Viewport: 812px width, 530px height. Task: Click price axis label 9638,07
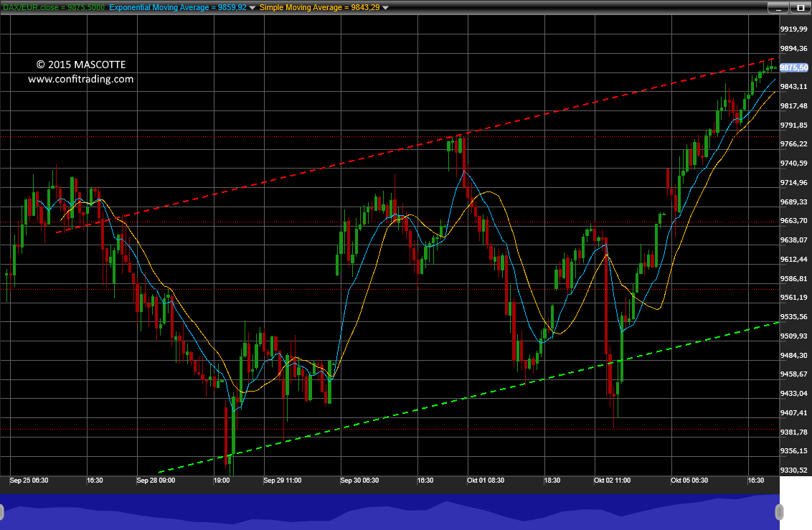pyautogui.click(x=794, y=240)
